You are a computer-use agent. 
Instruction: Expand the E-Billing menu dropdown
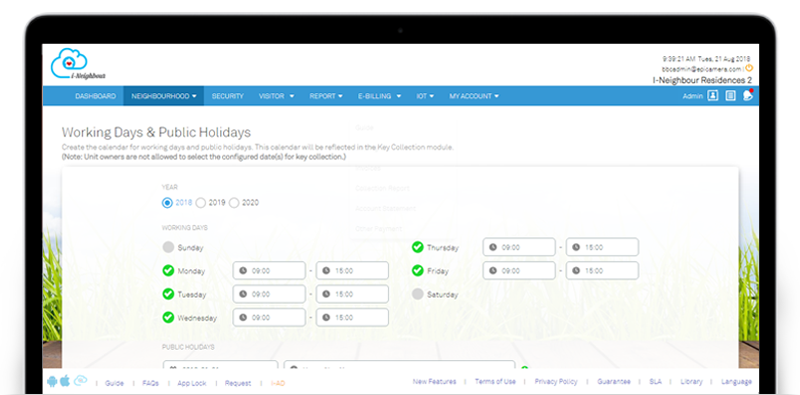coord(379,96)
